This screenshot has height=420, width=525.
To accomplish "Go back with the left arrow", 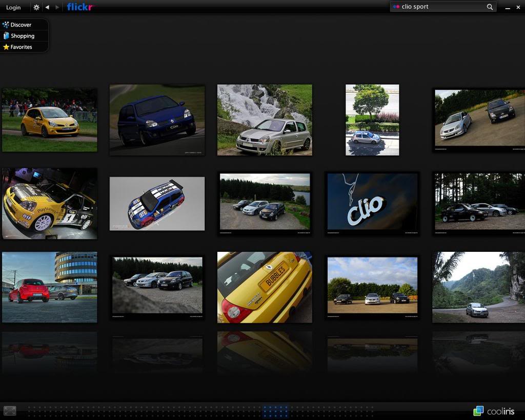I will pyautogui.click(x=47, y=7).
